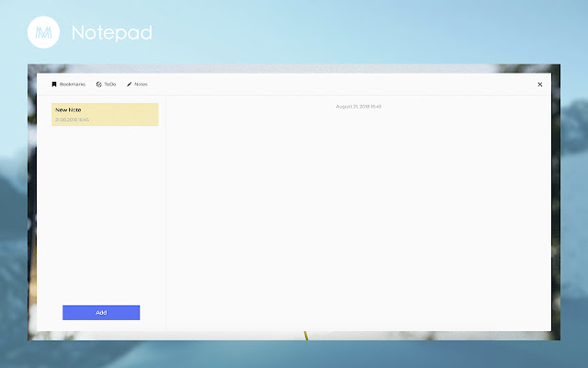588x368 pixels.
Task: Add a new note with the Add button
Action: (101, 313)
